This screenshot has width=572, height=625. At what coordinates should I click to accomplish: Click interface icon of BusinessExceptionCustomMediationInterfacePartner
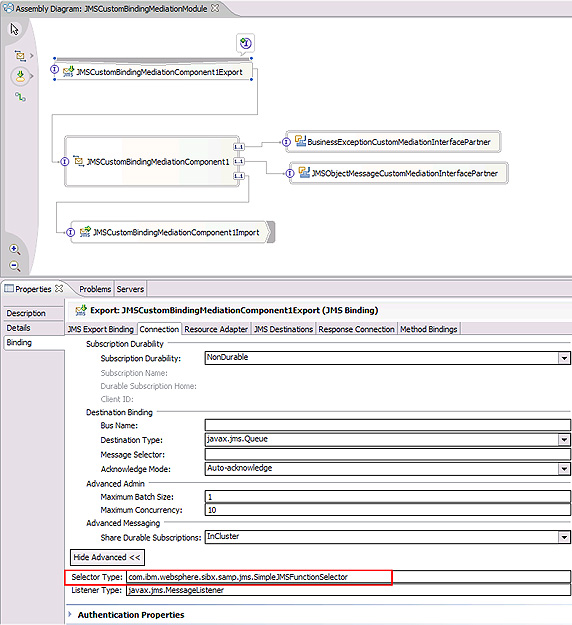(x=286, y=142)
